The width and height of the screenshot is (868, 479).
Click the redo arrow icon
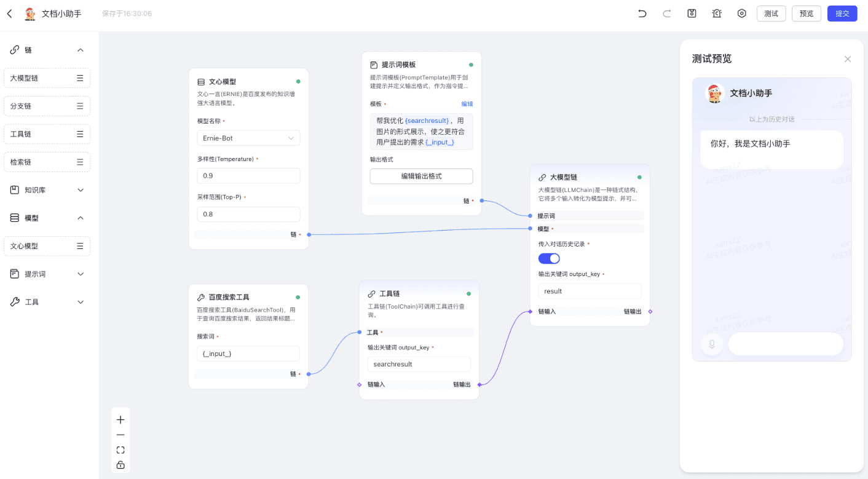667,14
